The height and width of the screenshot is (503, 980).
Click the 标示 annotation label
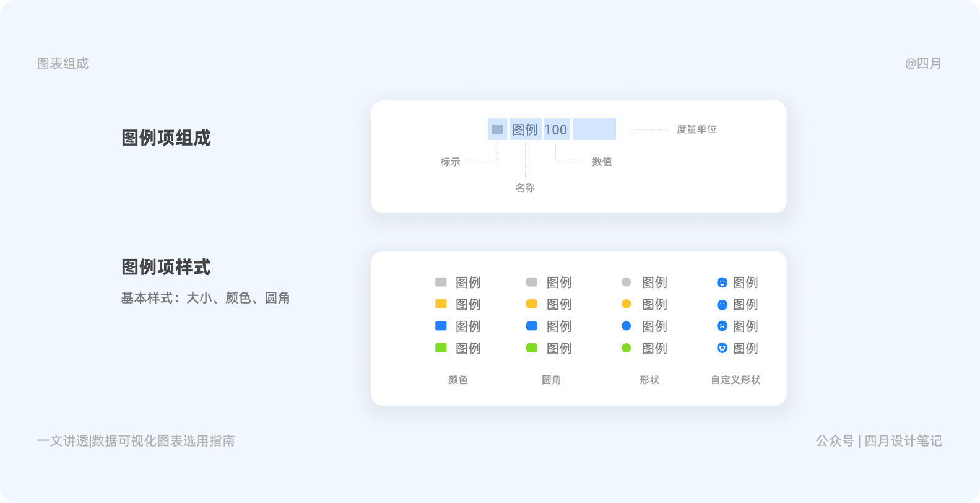pyautogui.click(x=450, y=162)
